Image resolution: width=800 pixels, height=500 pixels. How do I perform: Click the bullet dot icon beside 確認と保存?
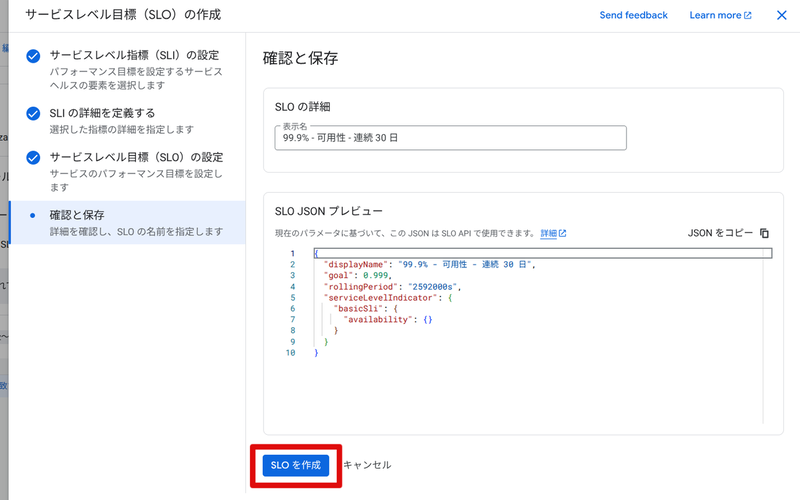click(33, 215)
